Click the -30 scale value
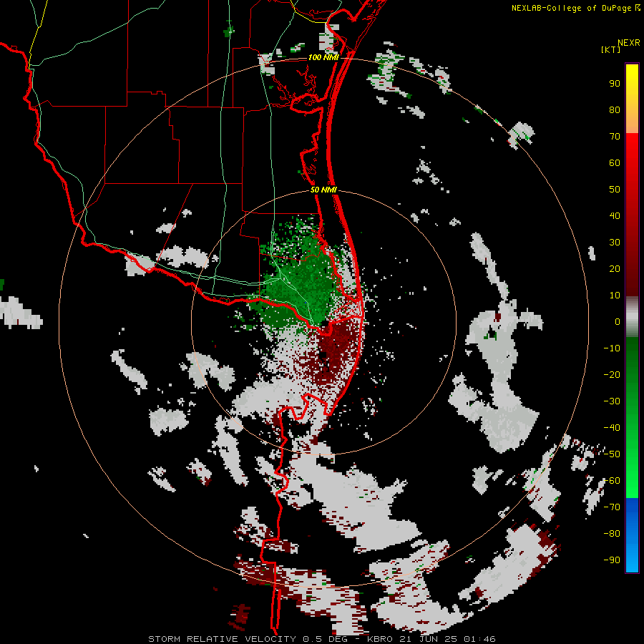Image resolution: width=644 pixels, height=644 pixels. point(612,401)
